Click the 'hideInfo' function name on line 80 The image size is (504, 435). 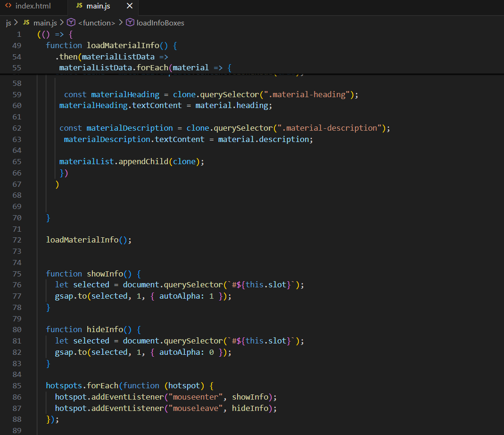click(105, 329)
